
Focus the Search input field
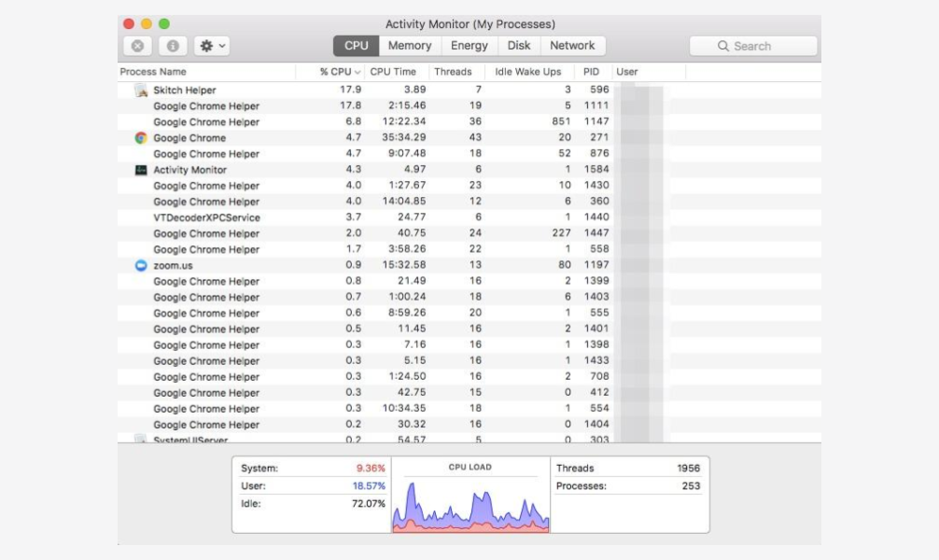[753, 46]
